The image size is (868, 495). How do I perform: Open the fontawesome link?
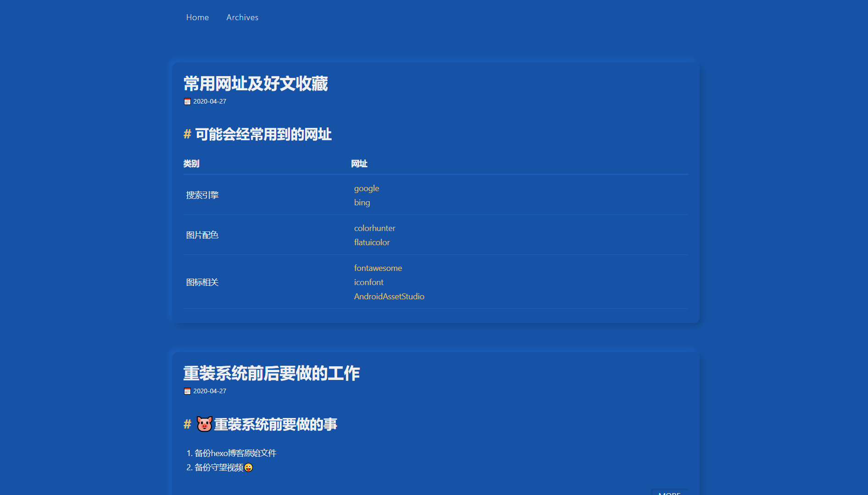click(x=378, y=268)
